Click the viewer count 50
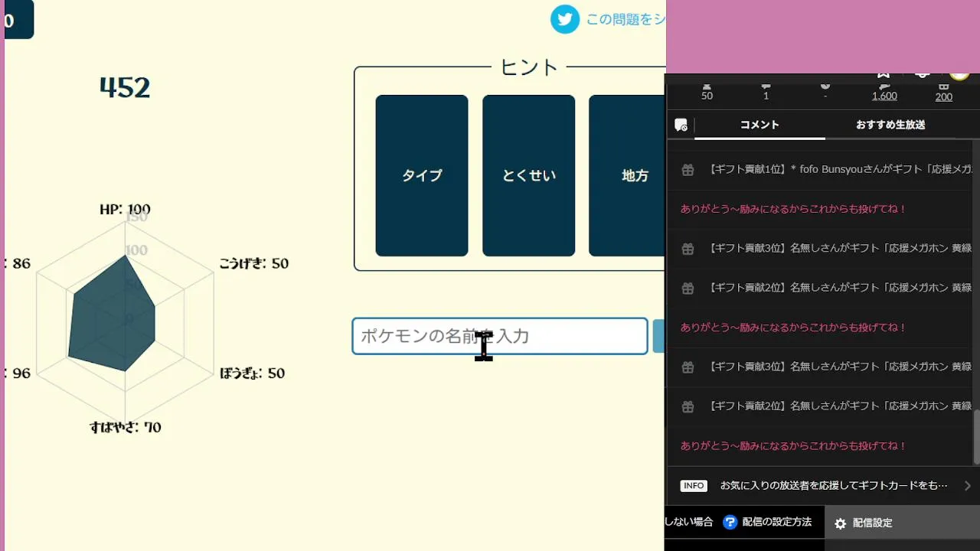This screenshot has height=551, width=980. tap(707, 96)
